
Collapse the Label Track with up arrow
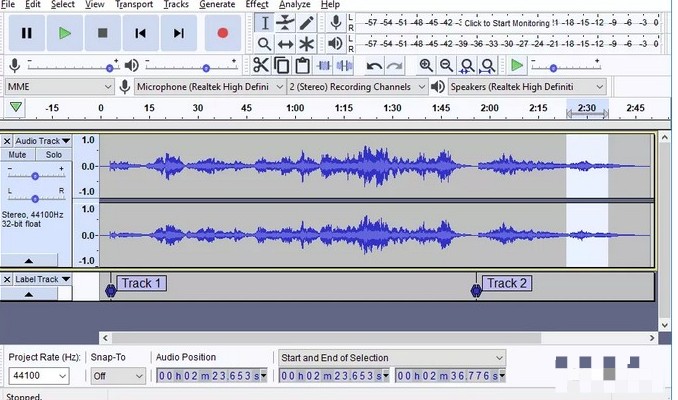coord(29,294)
